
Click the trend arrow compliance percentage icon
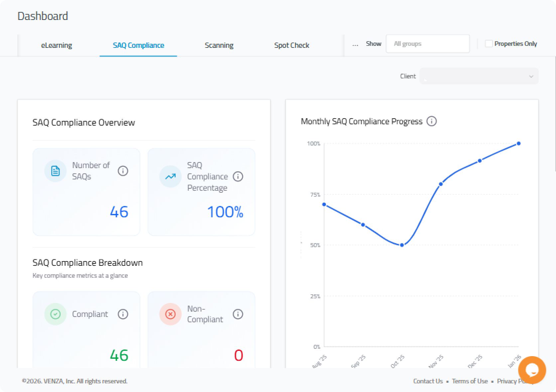point(170,176)
